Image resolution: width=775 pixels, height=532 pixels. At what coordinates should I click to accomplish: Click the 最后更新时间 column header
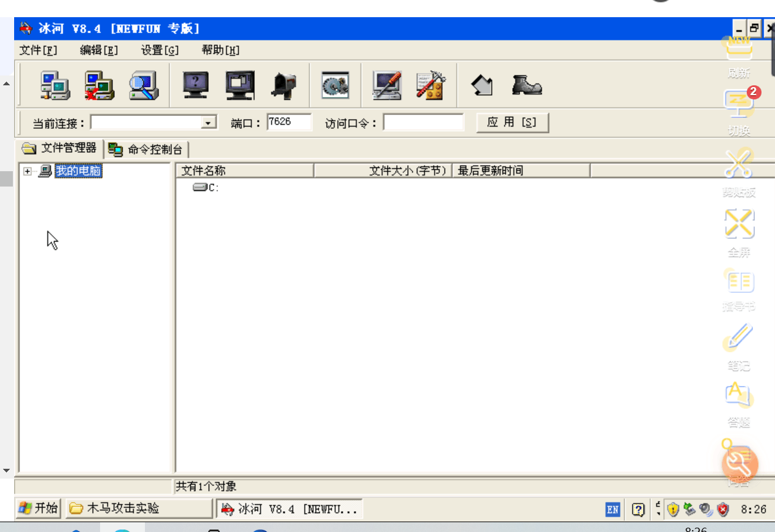(x=521, y=171)
